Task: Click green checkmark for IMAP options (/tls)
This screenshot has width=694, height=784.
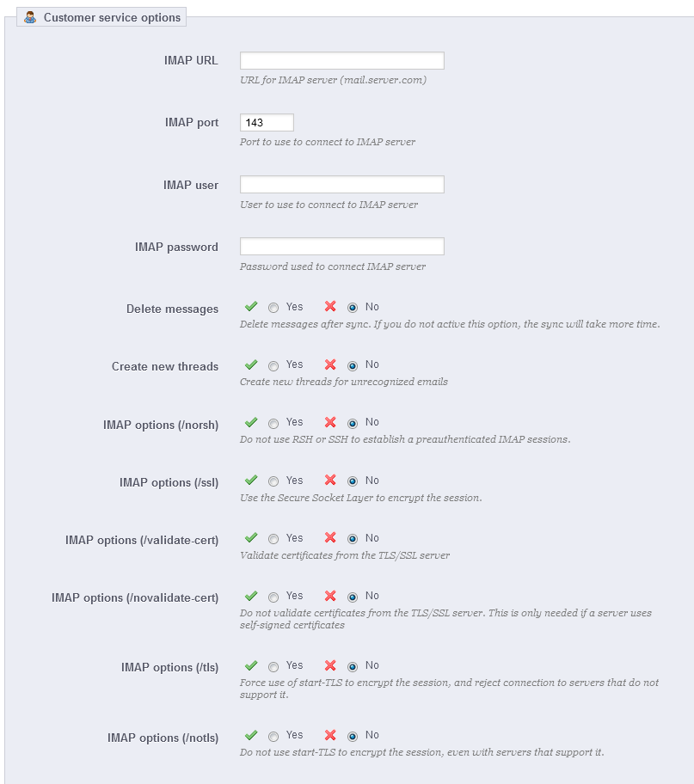Action: (x=251, y=665)
